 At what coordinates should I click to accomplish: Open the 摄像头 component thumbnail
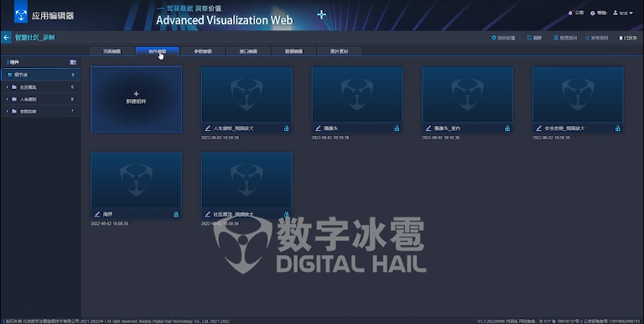pyautogui.click(x=357, y=95)
